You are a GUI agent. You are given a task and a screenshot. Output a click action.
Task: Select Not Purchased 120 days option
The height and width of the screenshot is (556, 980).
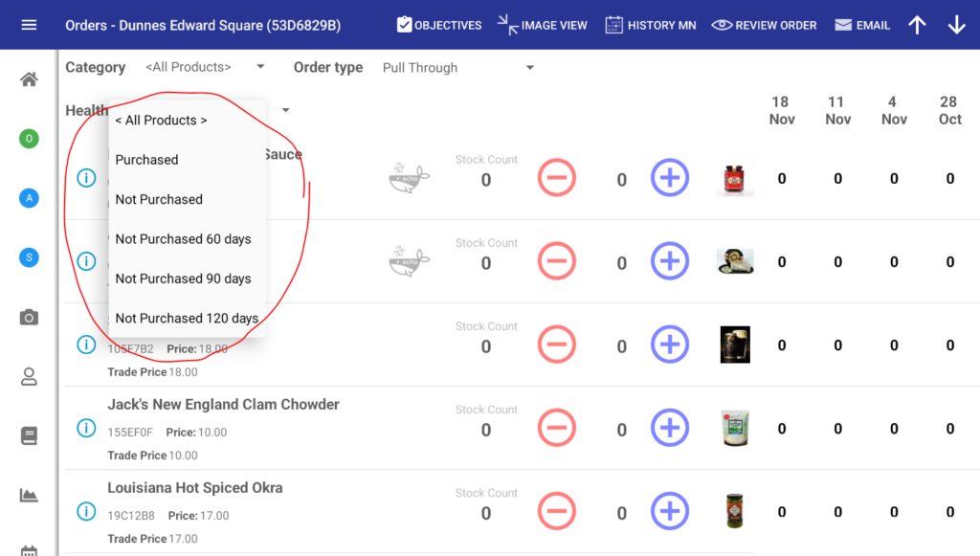coord(187,319)
